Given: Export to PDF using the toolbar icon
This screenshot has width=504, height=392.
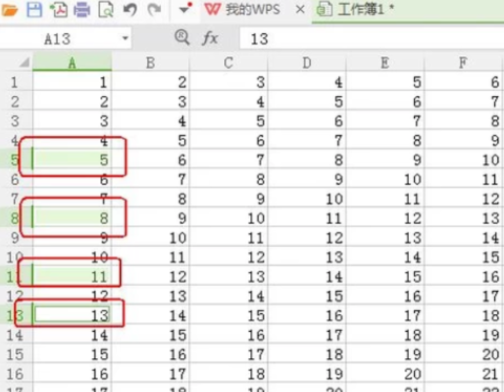Looking at the screenshot, I should click(x=58, y=10).
